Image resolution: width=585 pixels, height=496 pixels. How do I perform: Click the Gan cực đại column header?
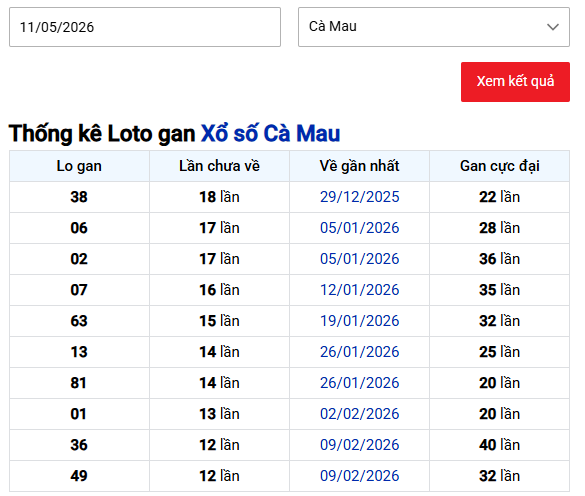coord(500,166)
